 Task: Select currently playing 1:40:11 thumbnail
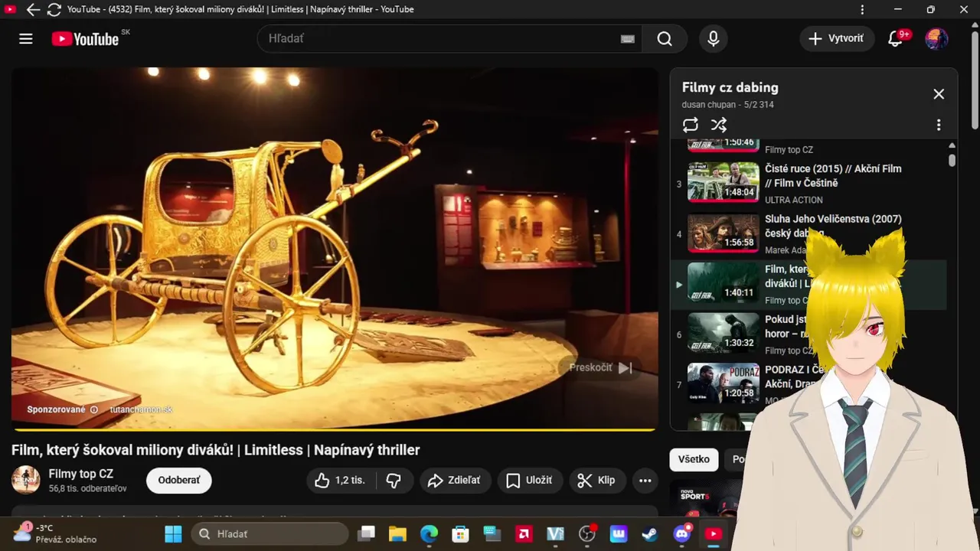(x=724, y=282)
